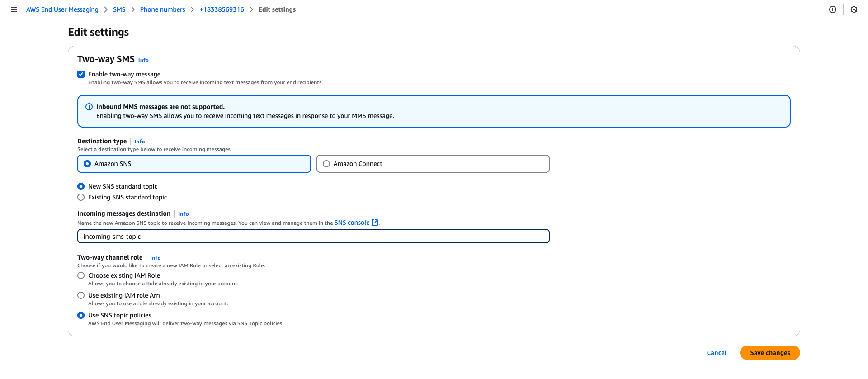
Task: Click the 'Inbound MMS messages are not supported.' text
Action: pyautogui.click(x=160, y=107)
